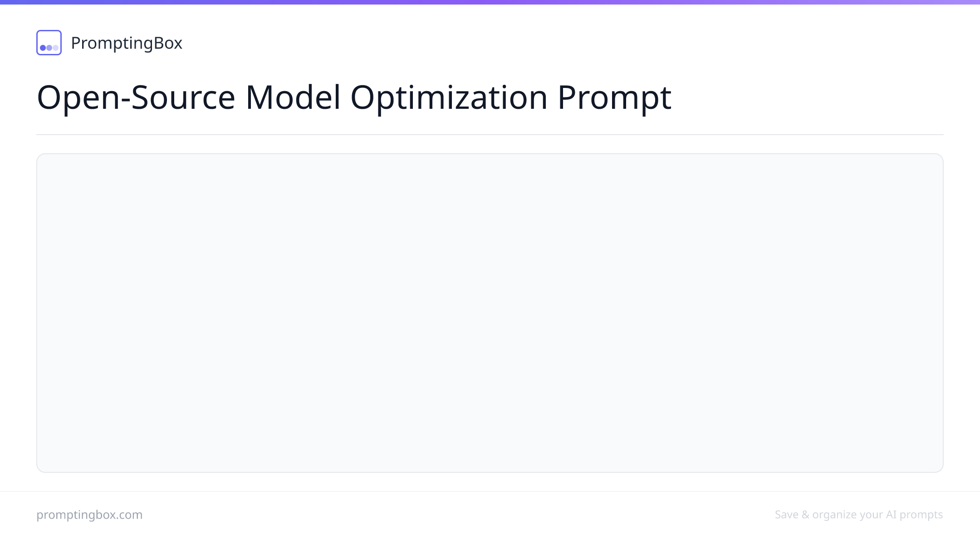Click the 'Save & organize your AI prompts' tagline
This screenshot has width=980, height=544.
[x=859, y=515]
